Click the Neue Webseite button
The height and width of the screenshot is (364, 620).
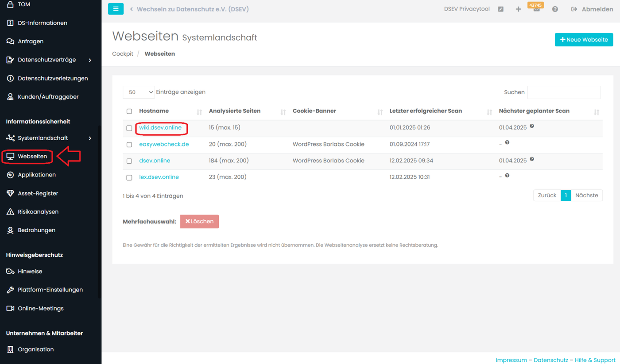click(584, 39)
